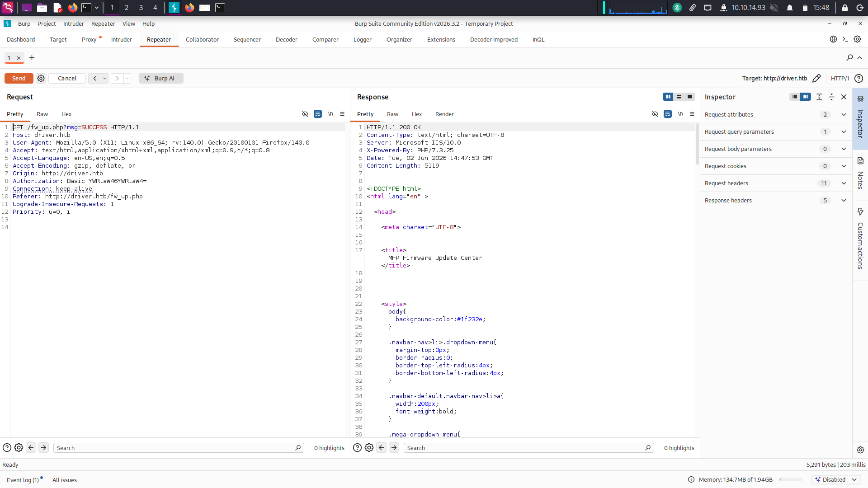
Task: Click HTTP/1 protocol selector
Action: click(x=840, y=78)
